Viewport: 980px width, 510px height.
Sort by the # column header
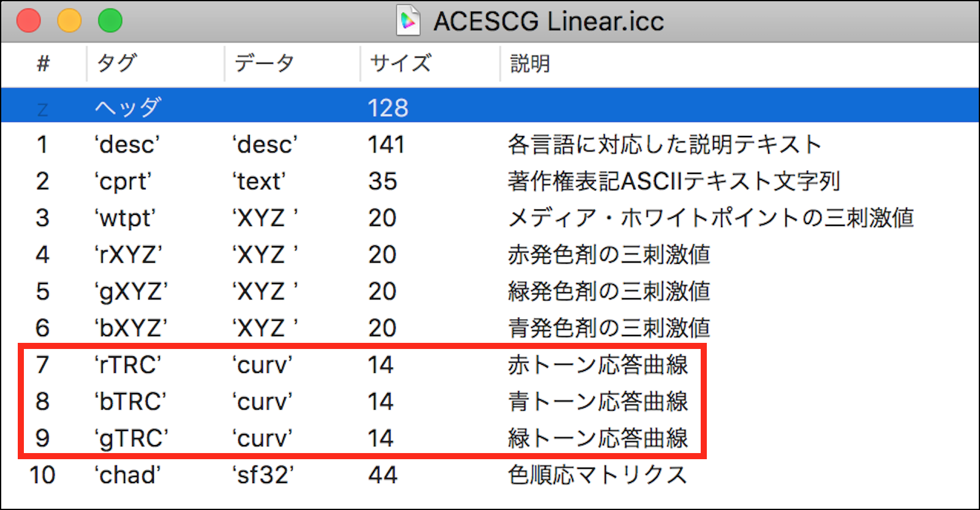43,63
